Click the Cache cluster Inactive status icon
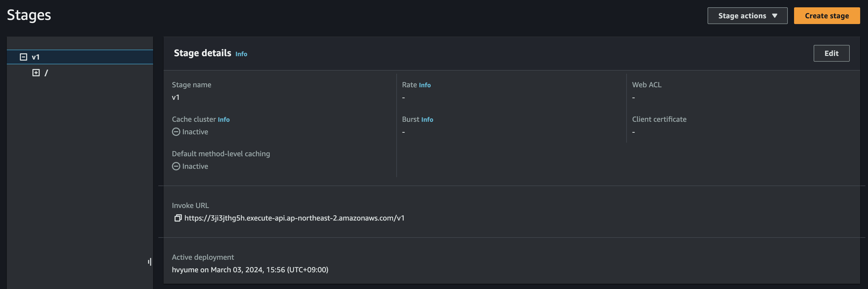The width and height of the screenshot is (868, 289). tap(176, 132)
